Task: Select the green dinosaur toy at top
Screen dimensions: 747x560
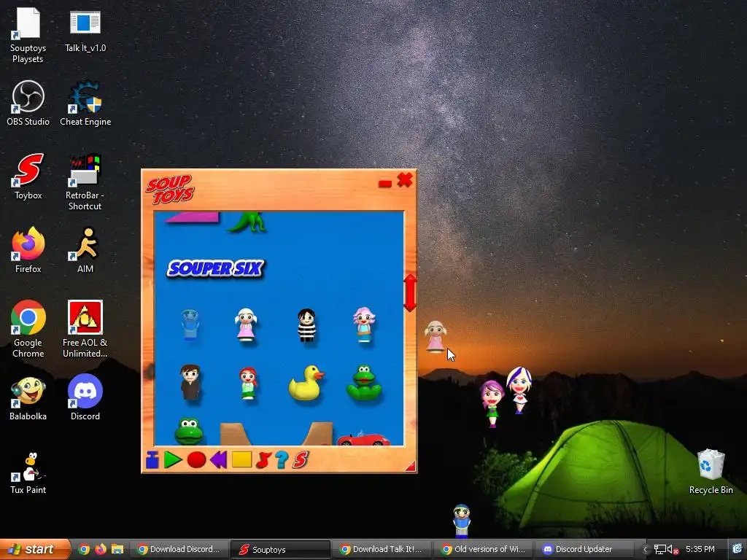Action: [247, 222]
